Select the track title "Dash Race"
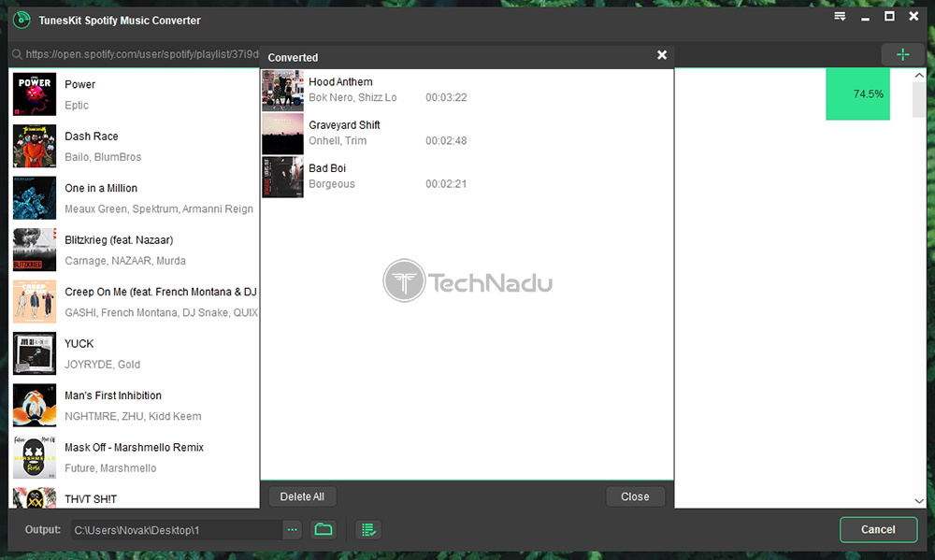935x560 pixels. 92,136
